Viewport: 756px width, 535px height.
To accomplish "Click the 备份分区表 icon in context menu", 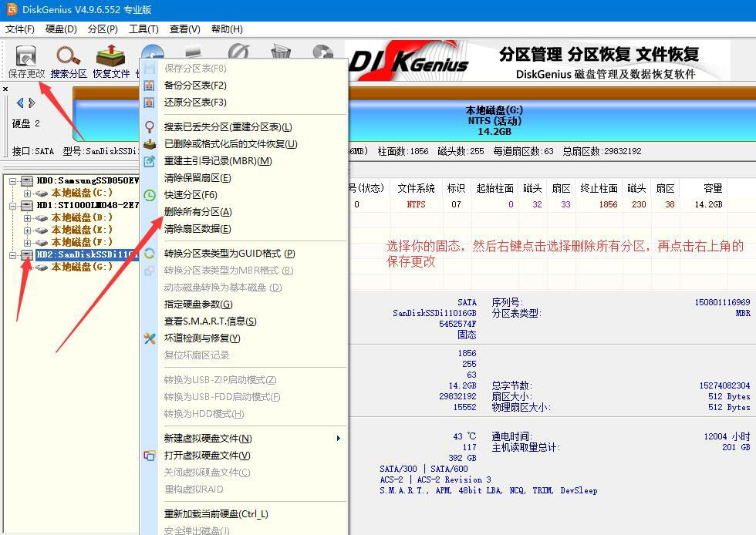I will pos(150,86).
